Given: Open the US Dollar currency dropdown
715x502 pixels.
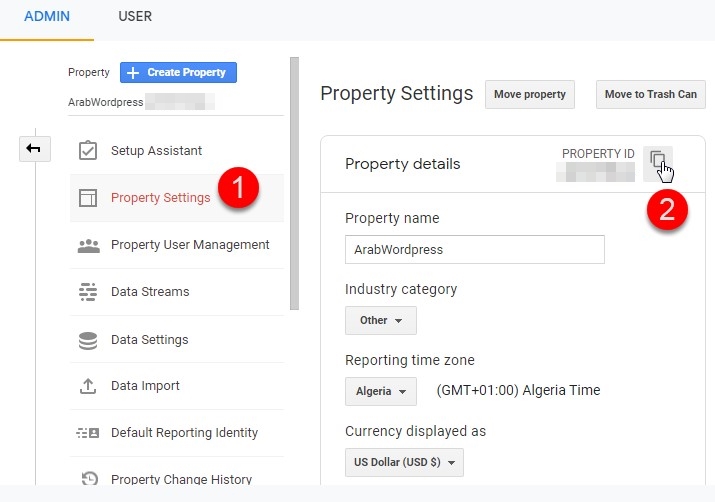Looking at the screenshot, I should 404,463.
